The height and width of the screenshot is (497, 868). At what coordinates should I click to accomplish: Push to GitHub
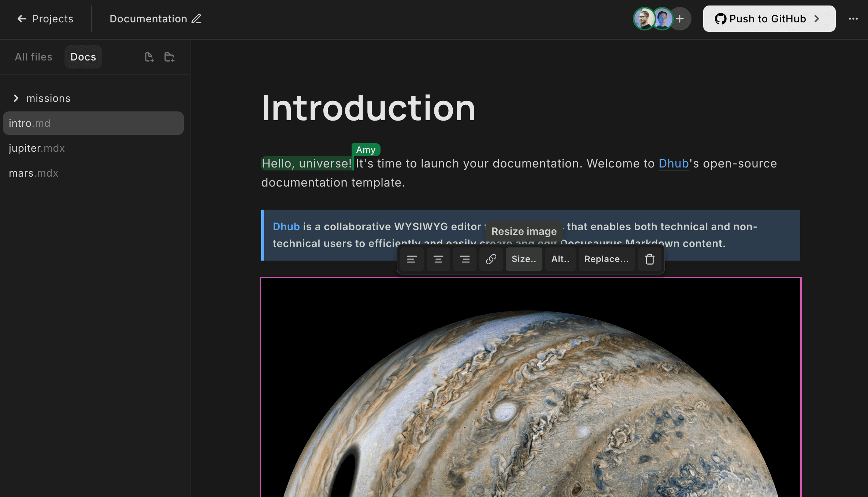tap(769, 19)
